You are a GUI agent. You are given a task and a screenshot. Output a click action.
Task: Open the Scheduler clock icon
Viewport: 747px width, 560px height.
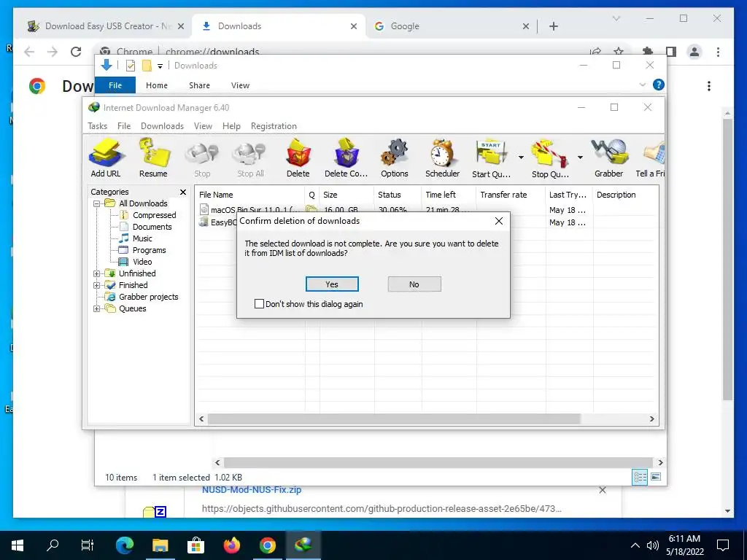[443, 158]
